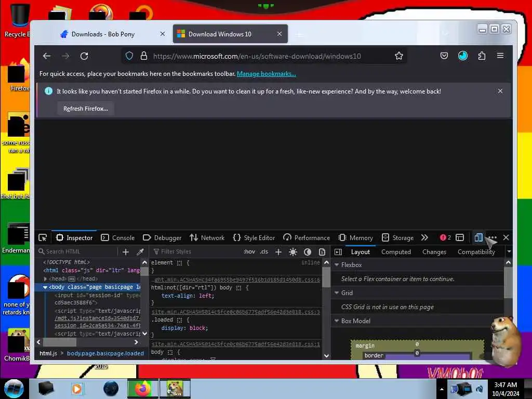This screenshot has width=532, height=399.
Task: Toggle Responsive Design Mode icon
Action: pyautogui.click(x=478, y=237)
